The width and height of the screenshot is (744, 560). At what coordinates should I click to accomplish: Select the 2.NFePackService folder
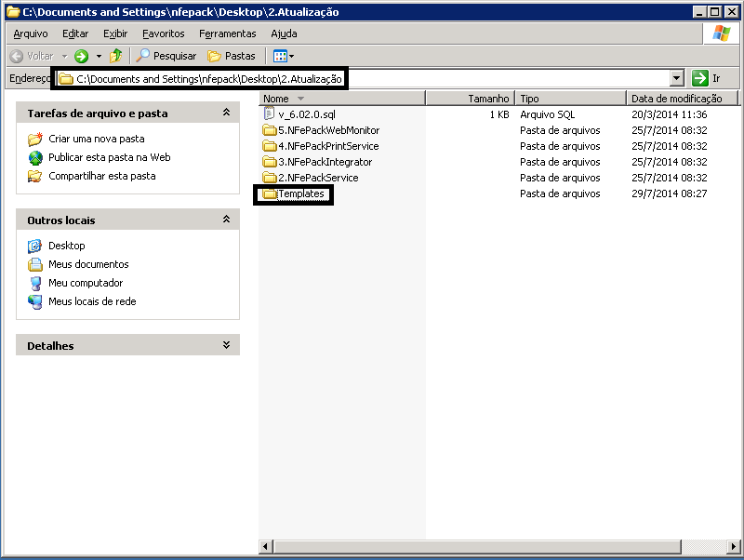click(317, 178)
